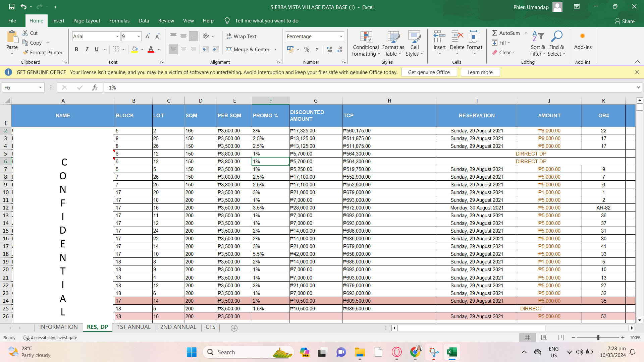This screenshot has width=644, height=362.
Task: Switch to the Formulas ribbon tab
Action: (119, 21)
